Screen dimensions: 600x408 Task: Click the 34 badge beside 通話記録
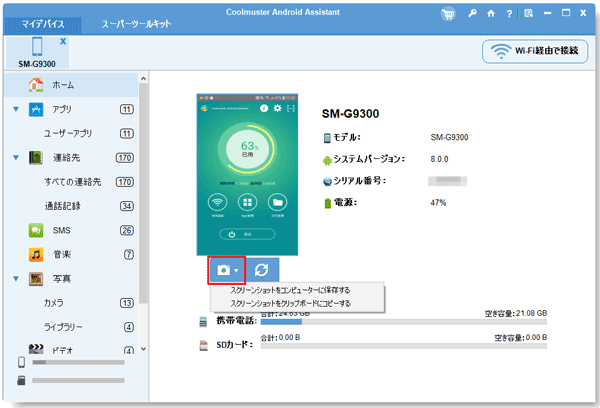[x=127, y=206]
